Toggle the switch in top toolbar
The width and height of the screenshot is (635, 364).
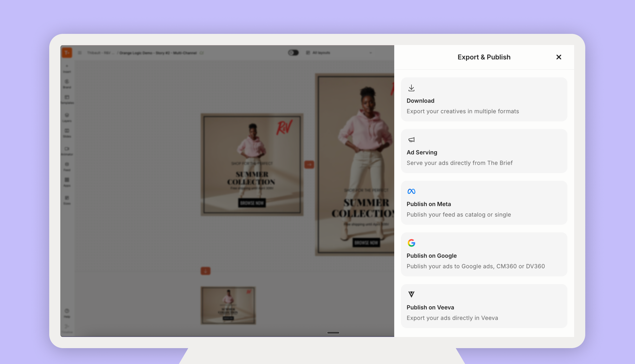[293, 53]
